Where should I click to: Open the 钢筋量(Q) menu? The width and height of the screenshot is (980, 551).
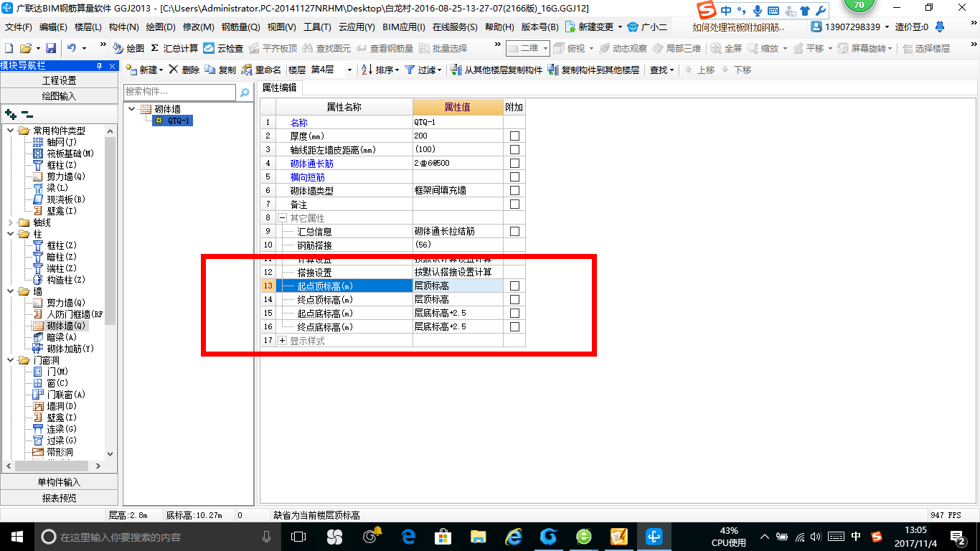click(x=240, y=27)
